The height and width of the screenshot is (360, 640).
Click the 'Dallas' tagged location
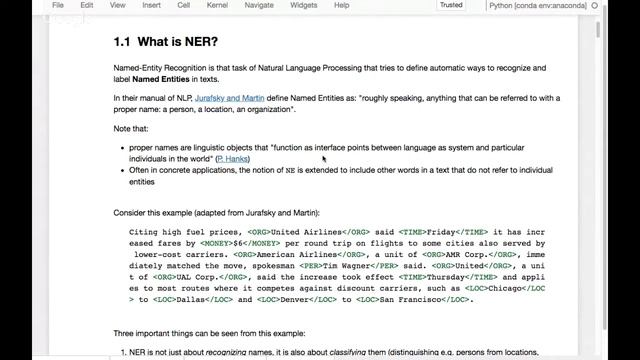tap(190, 300)
